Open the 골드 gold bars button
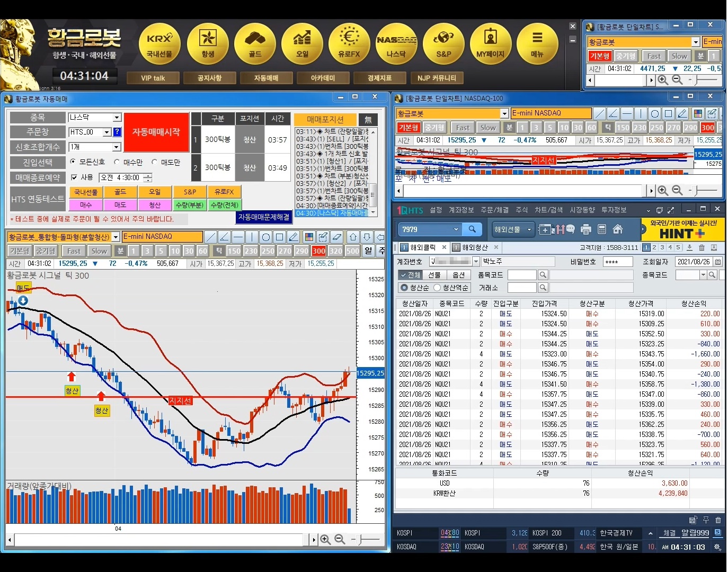Image resolution: width=728 pixels, height=572 pixels. coord(255,44)
